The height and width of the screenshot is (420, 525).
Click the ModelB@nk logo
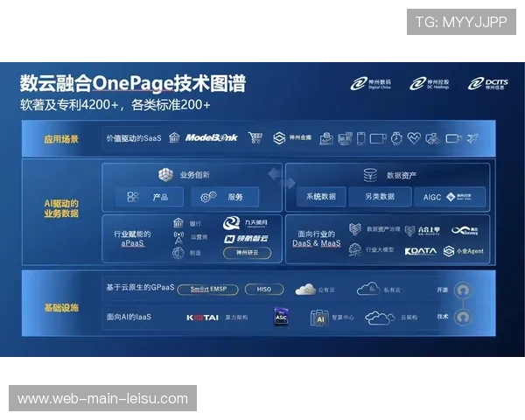[212, 137]
